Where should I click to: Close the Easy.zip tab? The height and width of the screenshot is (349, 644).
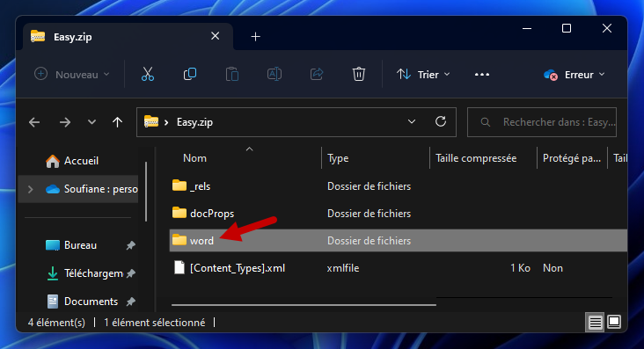point(215,37)
